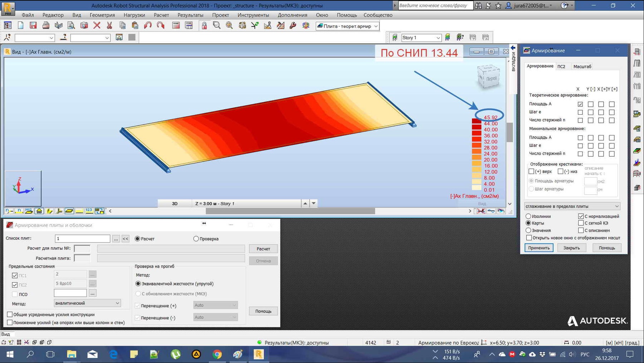Viewport: 644px width, 363px height.
Task: Open Robot app in Windows taskbar
Action: pos(259,354)
